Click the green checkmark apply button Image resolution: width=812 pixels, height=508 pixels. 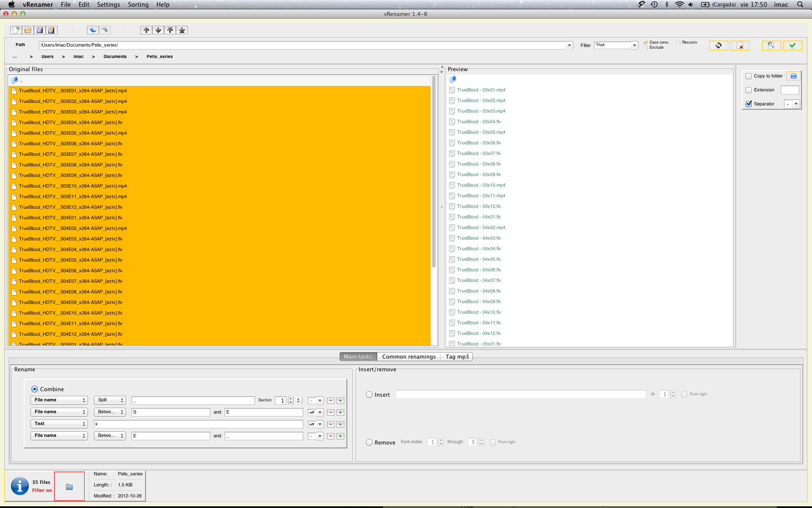792,45
